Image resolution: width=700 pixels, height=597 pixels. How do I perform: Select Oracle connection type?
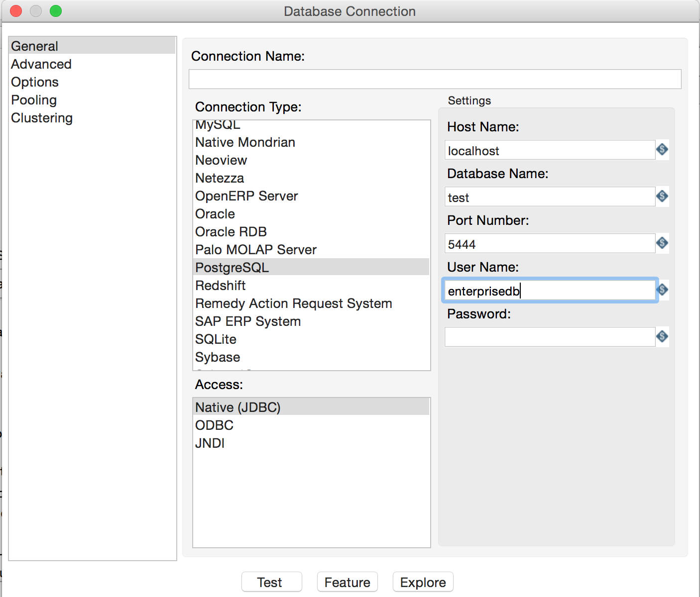coord(312,214)
